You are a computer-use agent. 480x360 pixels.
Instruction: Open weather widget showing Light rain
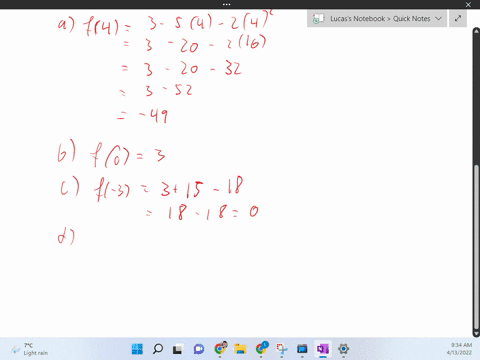click(x=29, y=349)
